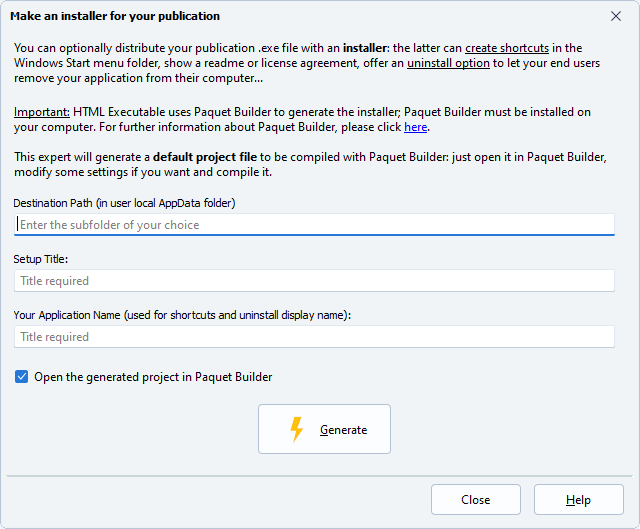Click the underlined "Important:" text
The image size is (640, 529).
[x=41, y=112]
